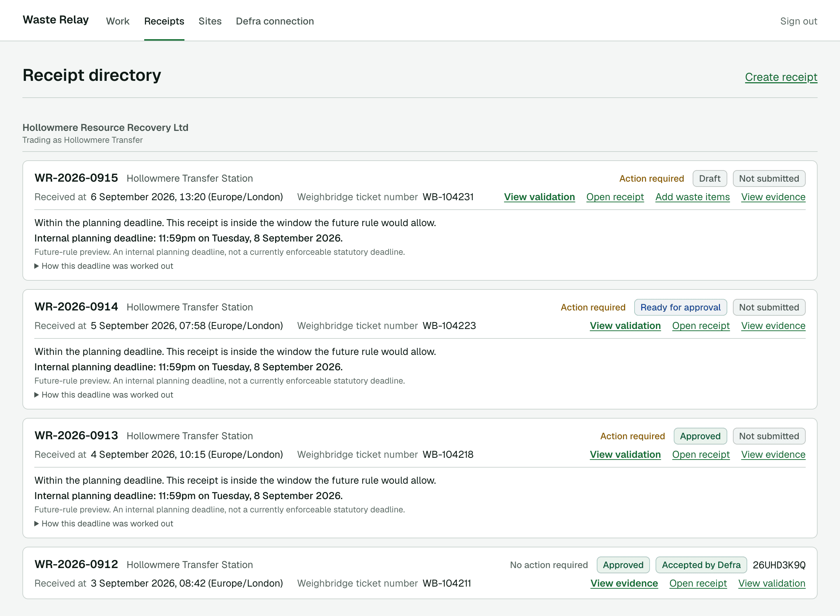This screenshot has width=840, height=616.
Task: Click the Create receipt link
Action: coord(781,77)
